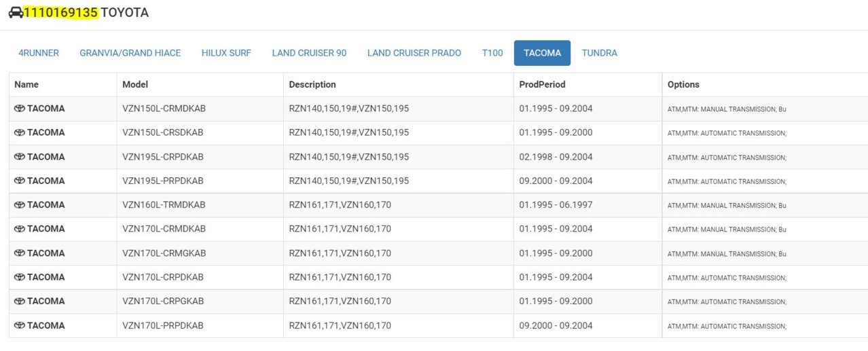Click description of the VZN170L-PRPDKAB row

tap(340, 325)
